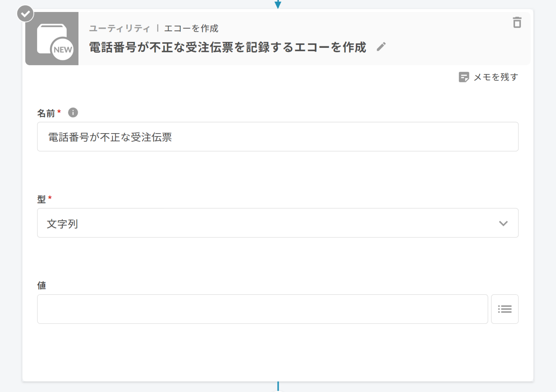This screenshot has width=556, height=392.
Task: Click the connector line below the step card
Action: [278, 386]
